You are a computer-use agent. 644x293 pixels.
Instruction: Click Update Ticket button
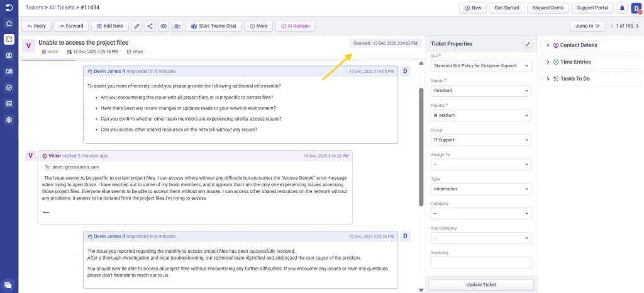[481, 285]
